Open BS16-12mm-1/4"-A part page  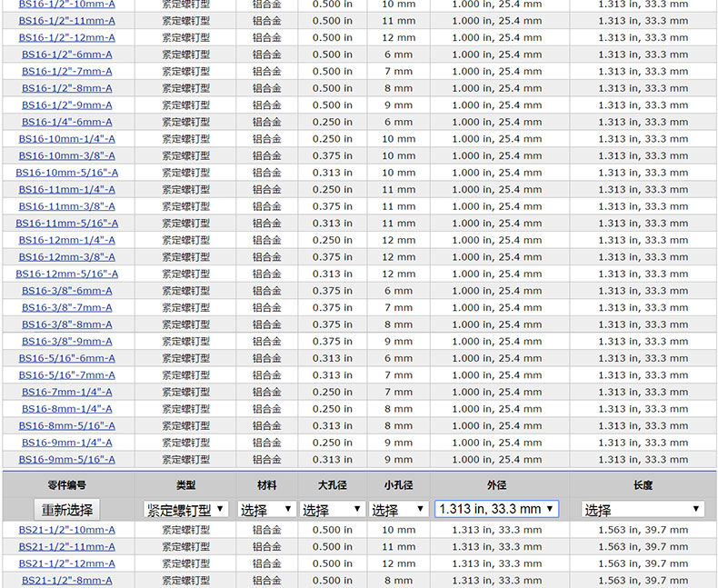click(67, 240)
